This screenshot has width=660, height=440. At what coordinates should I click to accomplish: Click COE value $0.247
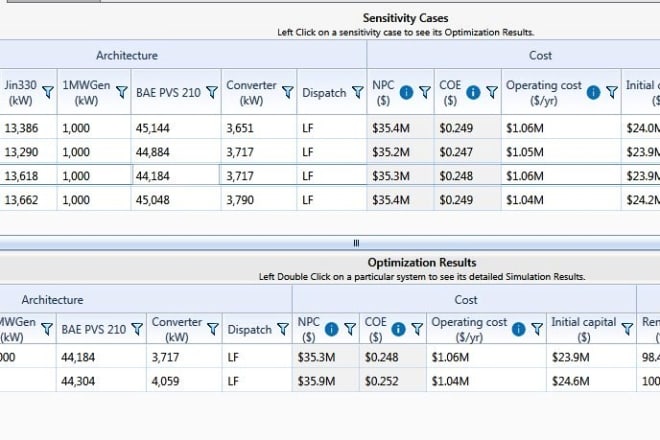click(x=456, y=152)
